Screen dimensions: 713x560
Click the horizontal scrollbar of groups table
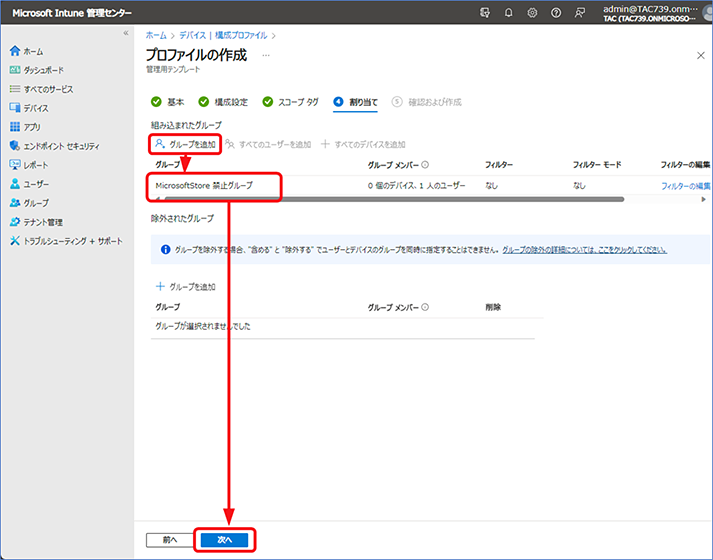(x=394, y=199)
